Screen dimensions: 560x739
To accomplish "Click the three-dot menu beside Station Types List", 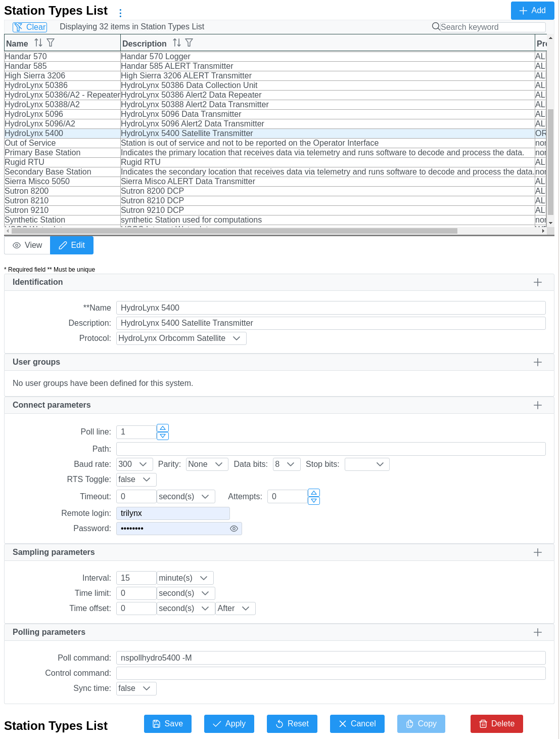I will coord(120,13).
